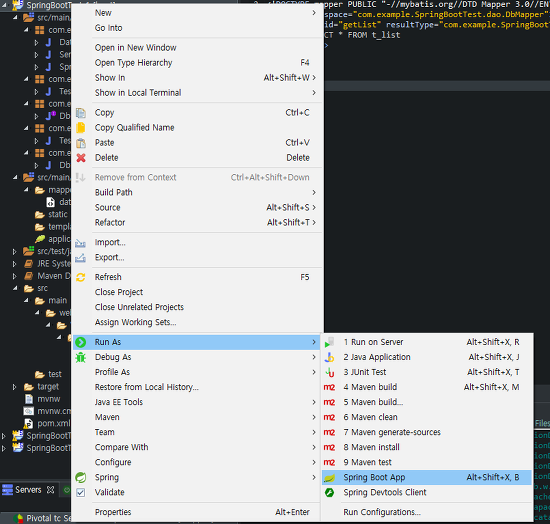This screenshot has height=524, width=550.
Task: Open the Maven submenu
Action: click(196, 417)
